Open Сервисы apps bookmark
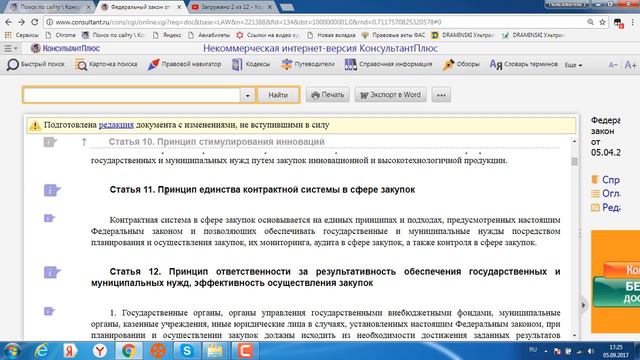Screen dimensions: 640x360 (22, 35)
